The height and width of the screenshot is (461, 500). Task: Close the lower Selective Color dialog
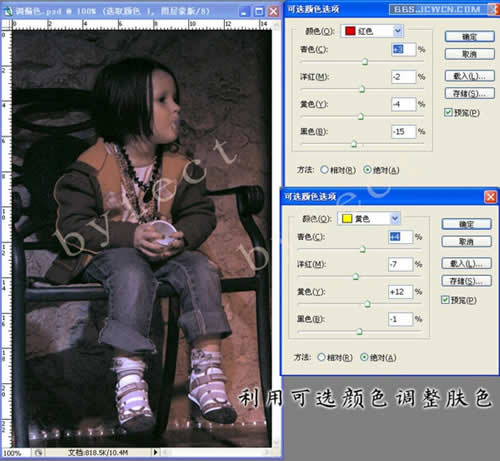490,197
